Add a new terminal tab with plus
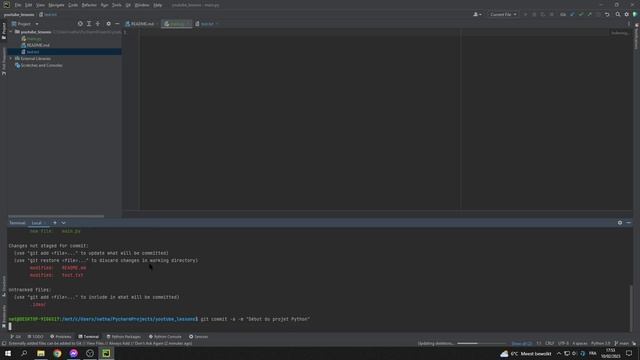Image resolution: width=640 pixels, height=360 pixels. pyautogui.click(x=55, y=223)
